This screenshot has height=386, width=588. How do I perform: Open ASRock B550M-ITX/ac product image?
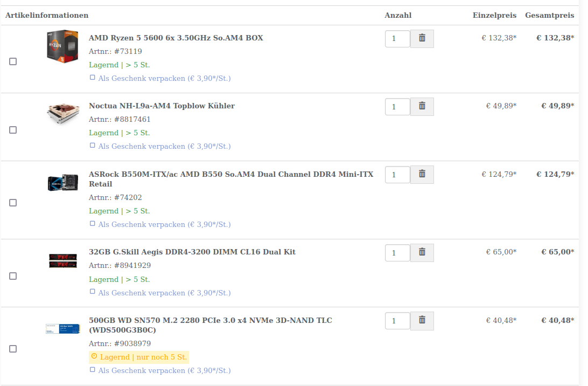click(63, 182)
